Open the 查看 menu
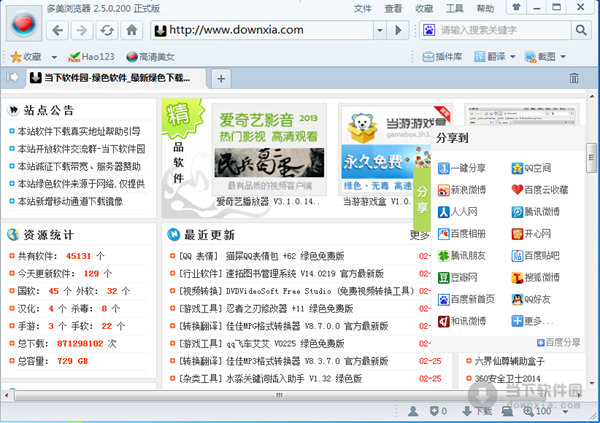 pos(393,8)
